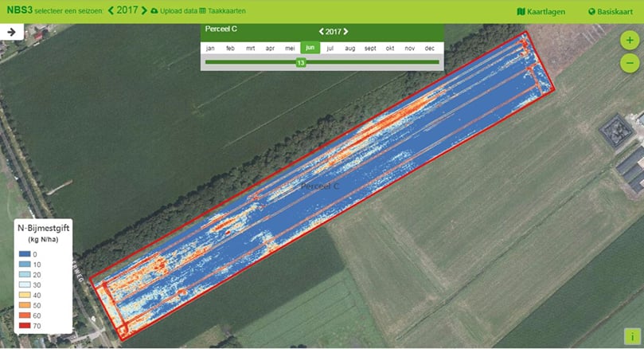Image resolution: width=644 pixels, height=349 pixels.
Task: Click legend swatch for 30 kg N/ha
Action: click(25, 285)
